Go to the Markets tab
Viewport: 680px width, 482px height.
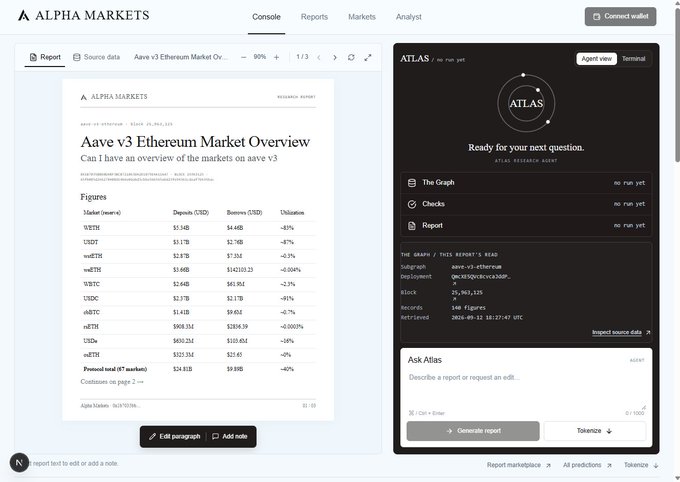[x=362, y=17]
